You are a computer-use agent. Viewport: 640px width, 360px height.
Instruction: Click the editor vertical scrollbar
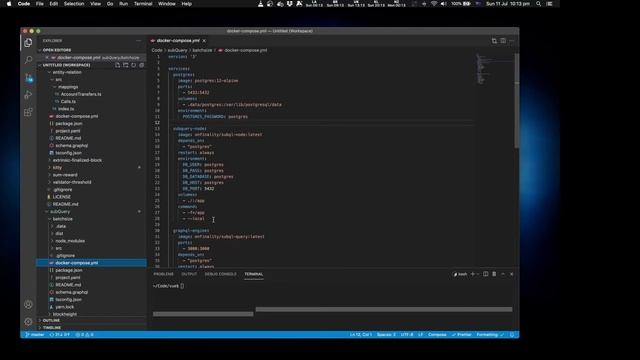click(x=517, y=100)
